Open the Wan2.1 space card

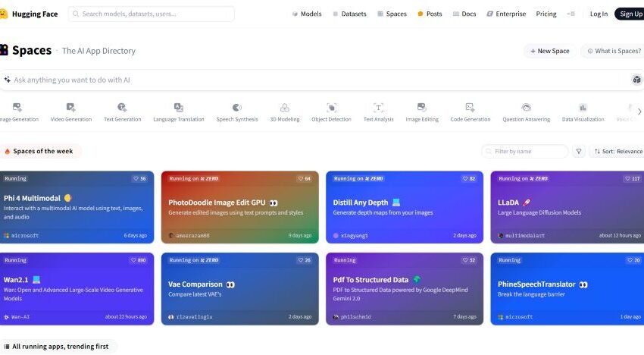click(x=77, y=289)
